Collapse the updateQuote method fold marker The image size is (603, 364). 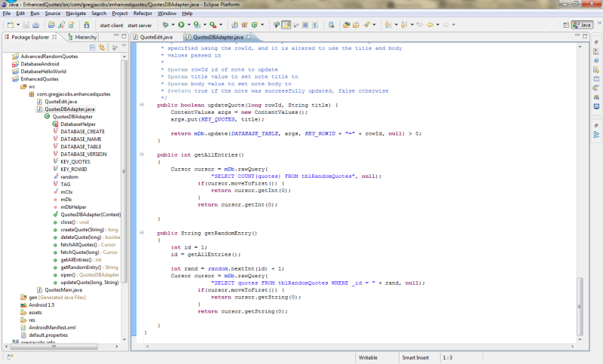click(x=141, y=105)
